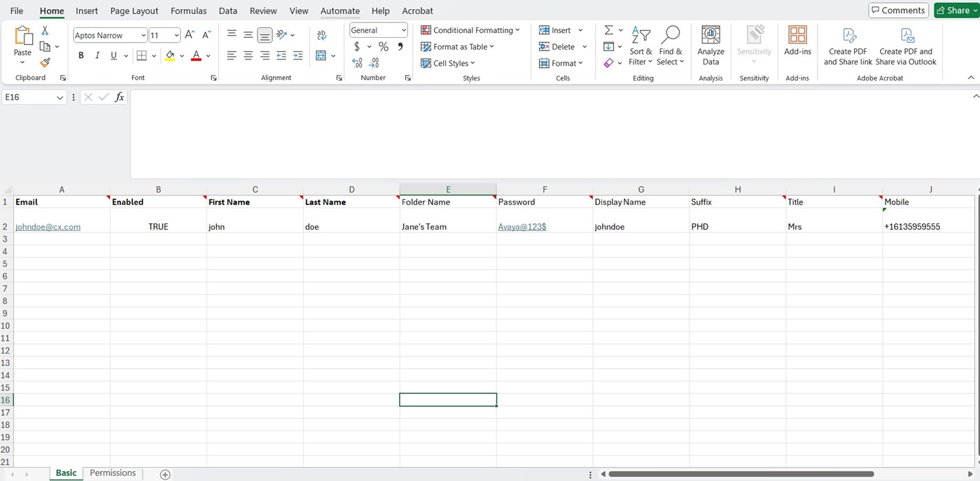Expand Cell Styles menu
This screenshot has width=980, height=481.
tap(448, 63)
